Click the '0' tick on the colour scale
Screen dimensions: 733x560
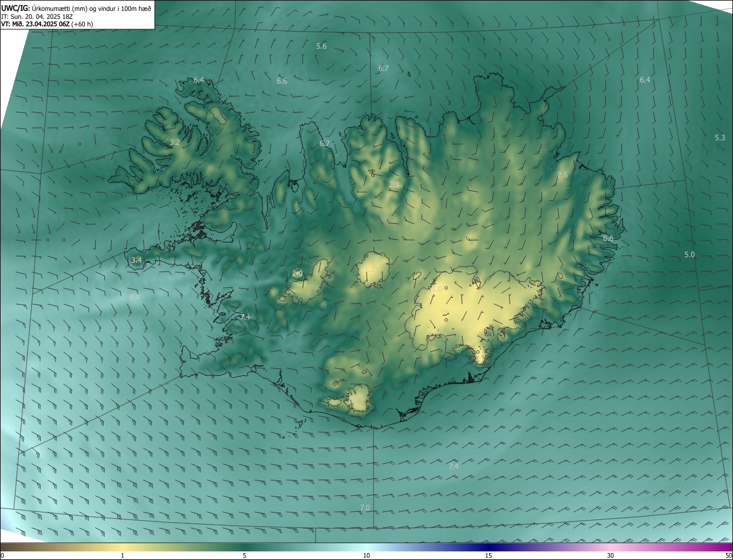coord(2,555)
